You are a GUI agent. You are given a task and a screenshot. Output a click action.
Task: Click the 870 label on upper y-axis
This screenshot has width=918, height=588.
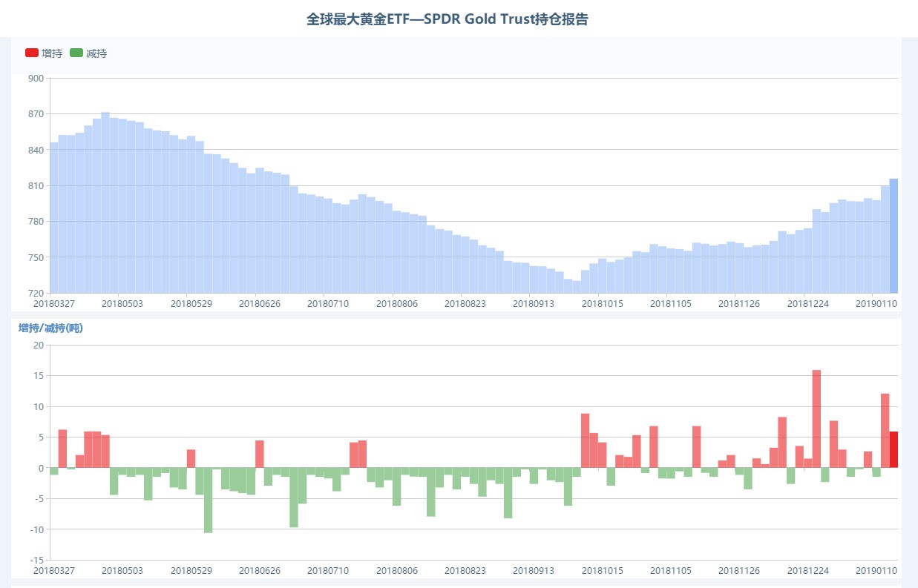(x=36, y=114)
